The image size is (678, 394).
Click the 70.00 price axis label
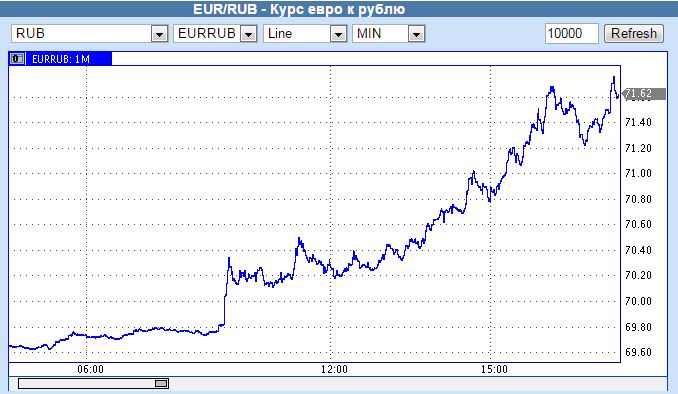[x=638, y=301]
